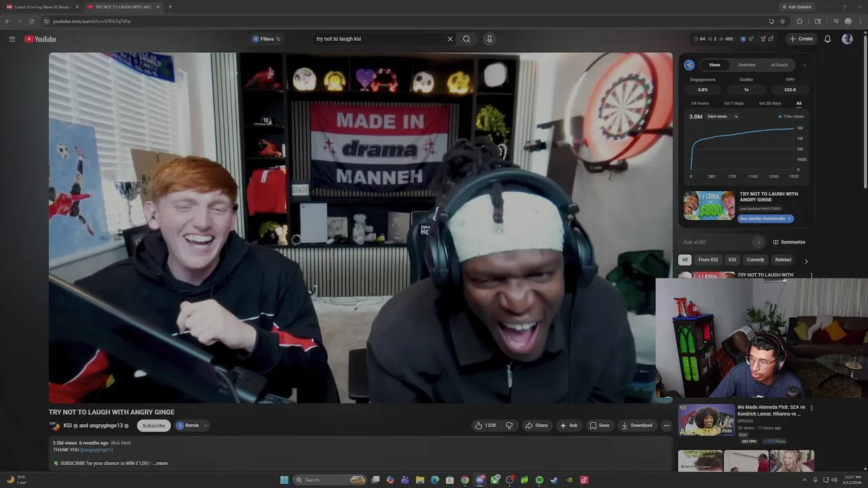Open a new browser tab
Viewport: 868px width, 488px height.
click(170, 7)
